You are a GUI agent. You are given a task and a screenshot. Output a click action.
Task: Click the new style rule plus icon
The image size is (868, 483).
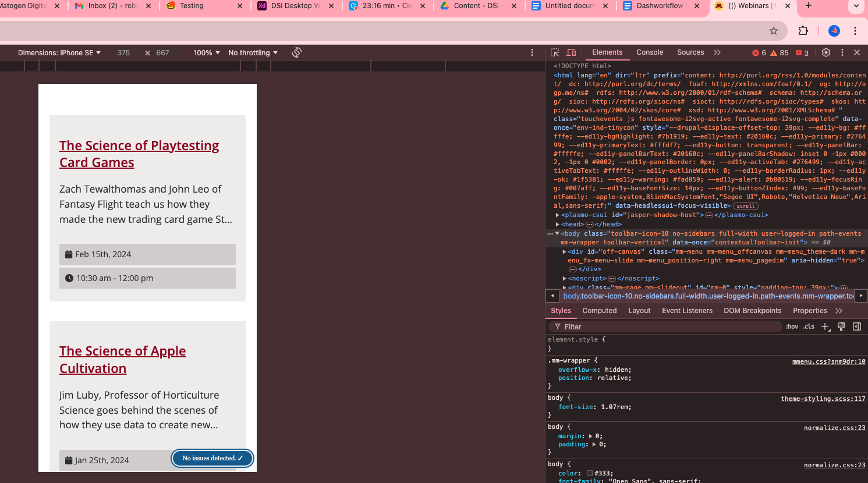click(x=825, y=327)
